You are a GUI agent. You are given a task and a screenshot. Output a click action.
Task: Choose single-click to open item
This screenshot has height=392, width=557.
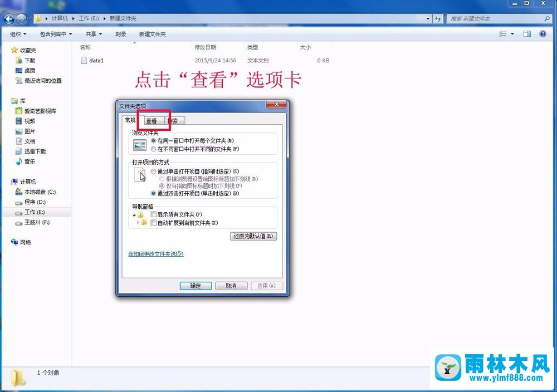pos(154,171)
